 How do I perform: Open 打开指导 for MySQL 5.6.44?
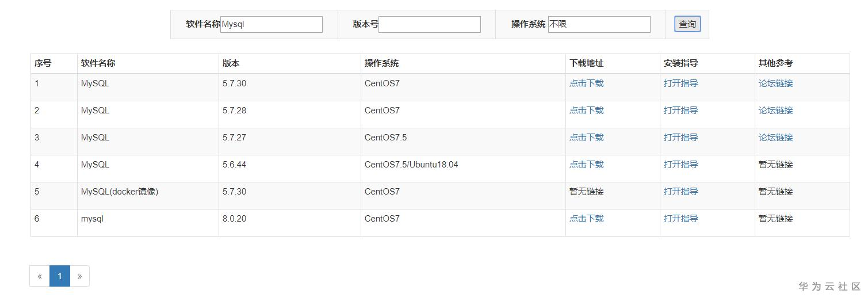(x=681, y=165)
